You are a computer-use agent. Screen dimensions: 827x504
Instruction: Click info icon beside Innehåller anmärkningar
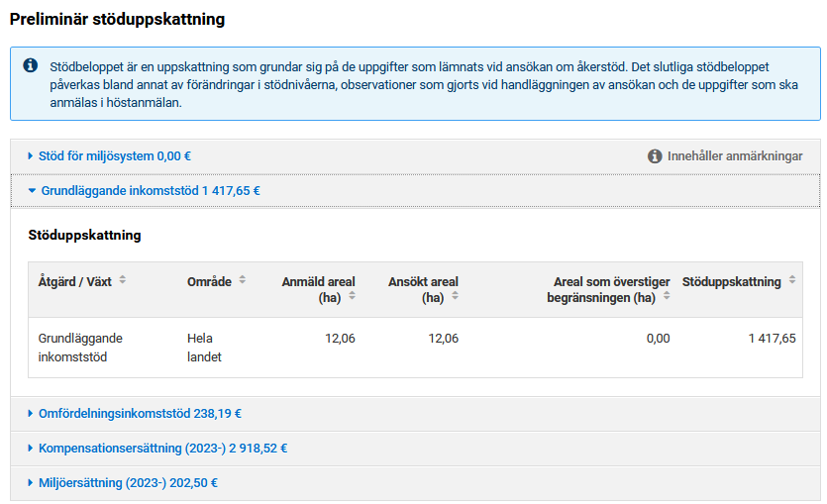tap(655, 156)
